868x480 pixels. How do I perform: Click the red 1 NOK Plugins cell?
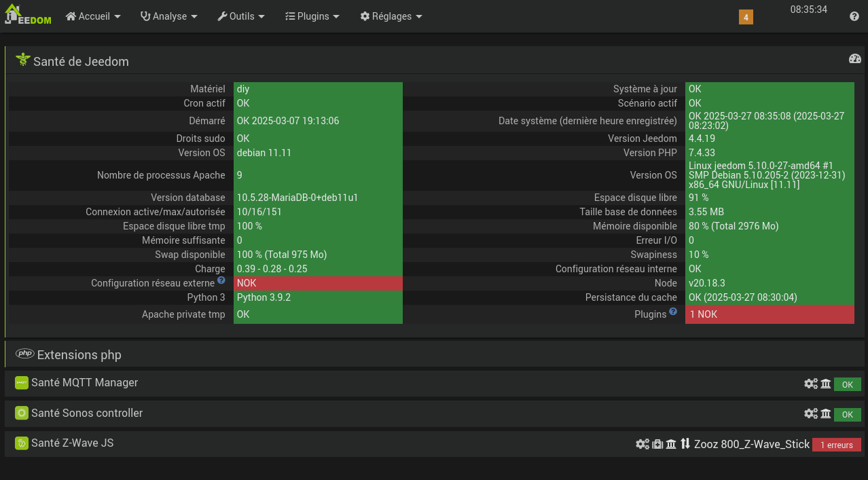(x=769, y=314)
